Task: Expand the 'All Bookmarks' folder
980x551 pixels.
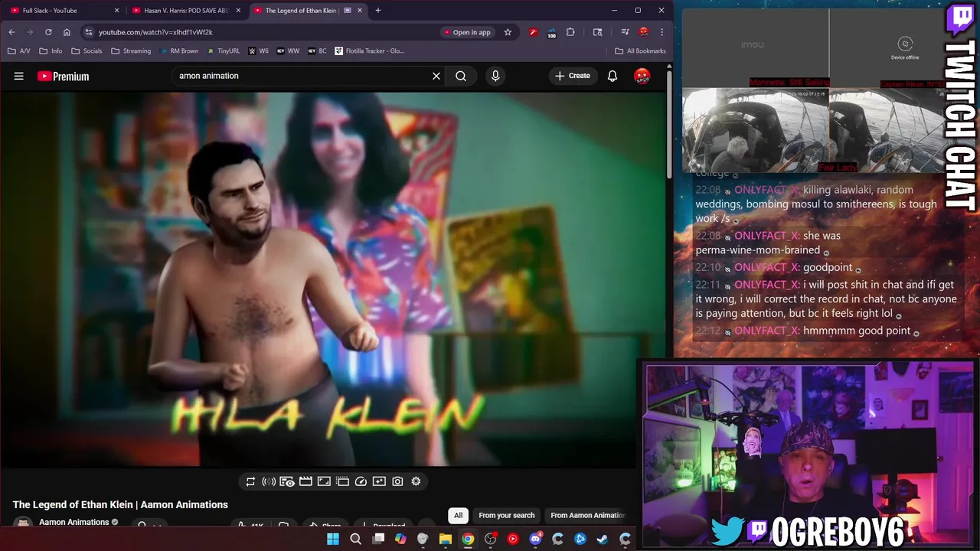Action: point(641,51)
